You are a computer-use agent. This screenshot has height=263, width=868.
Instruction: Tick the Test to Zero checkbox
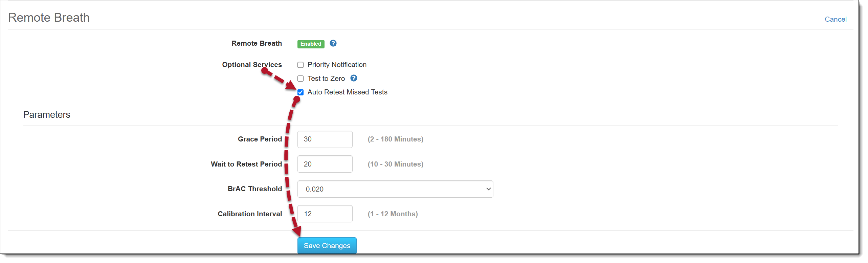point(301,79)
